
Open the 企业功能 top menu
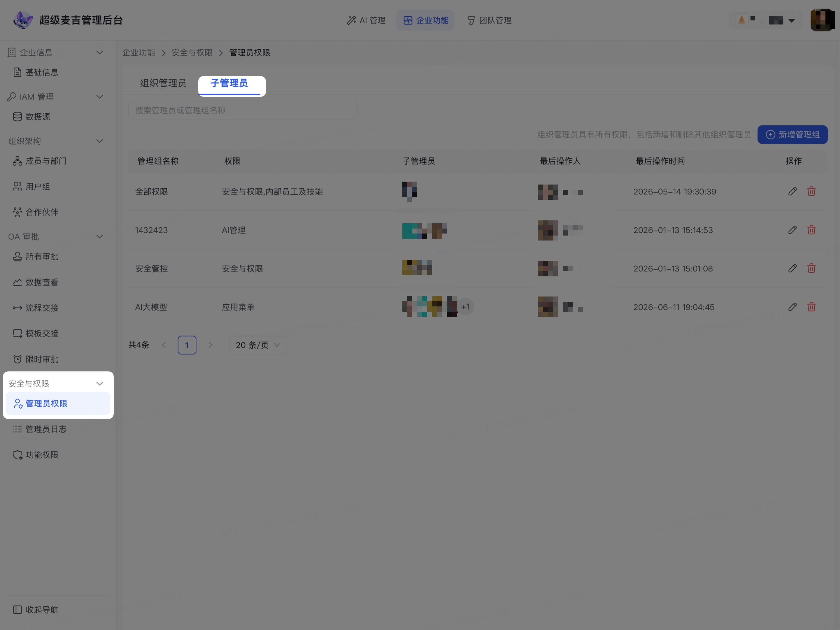(426, 20)
